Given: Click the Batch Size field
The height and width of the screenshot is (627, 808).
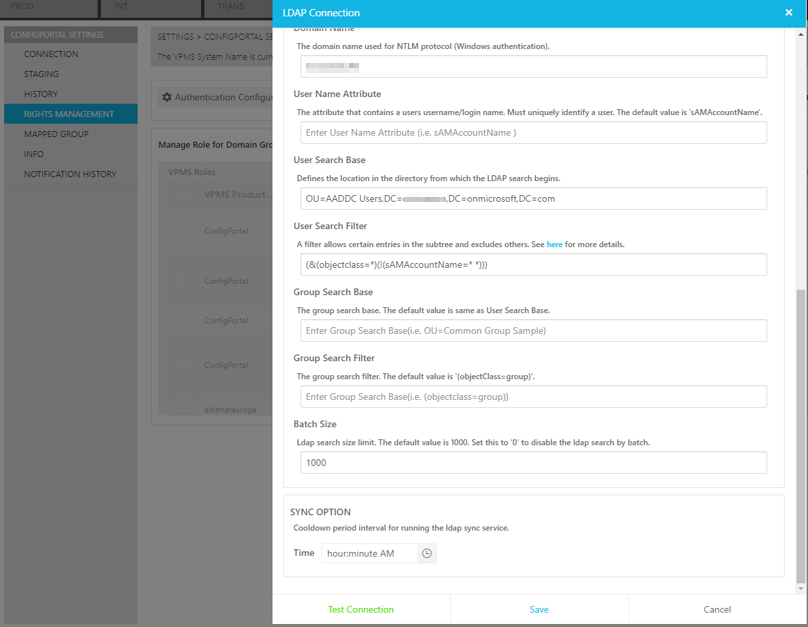Looking at the screenshot, I should point(533,462).
